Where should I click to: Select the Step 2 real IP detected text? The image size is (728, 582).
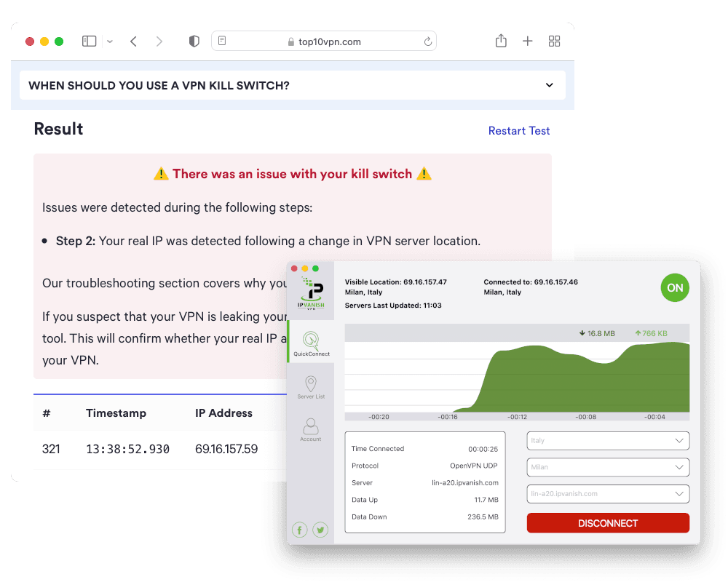tap(269, 241)
